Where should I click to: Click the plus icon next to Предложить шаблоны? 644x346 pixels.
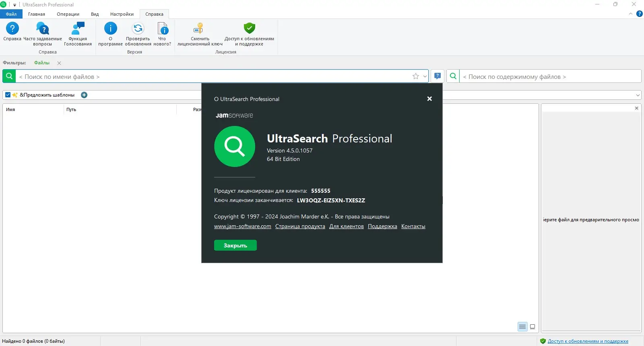(x=84, y=95)
